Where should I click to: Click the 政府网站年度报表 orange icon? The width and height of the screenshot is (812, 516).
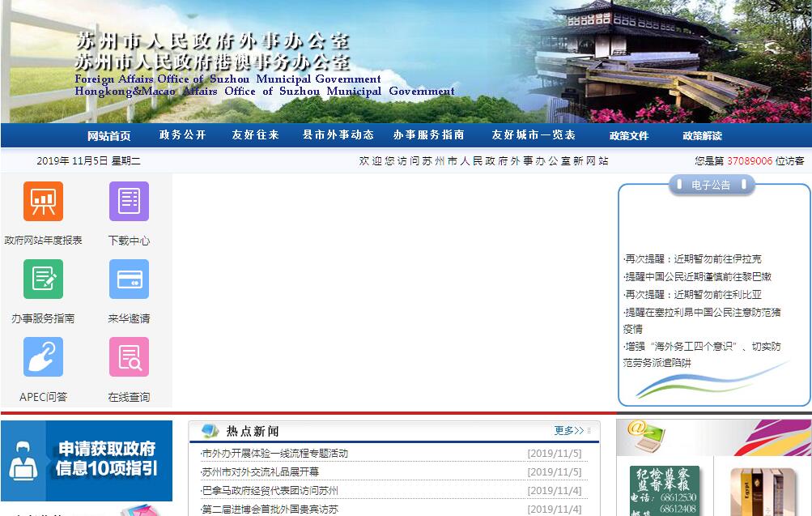pos(43,202)
